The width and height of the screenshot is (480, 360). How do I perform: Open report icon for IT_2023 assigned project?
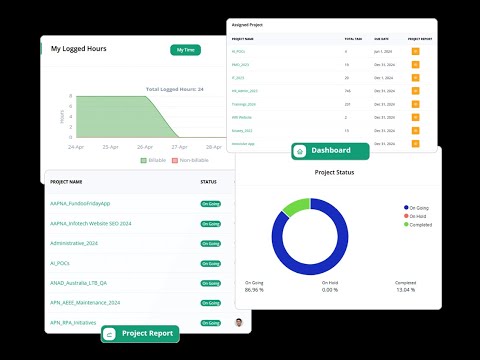click(x=415, y=78)
